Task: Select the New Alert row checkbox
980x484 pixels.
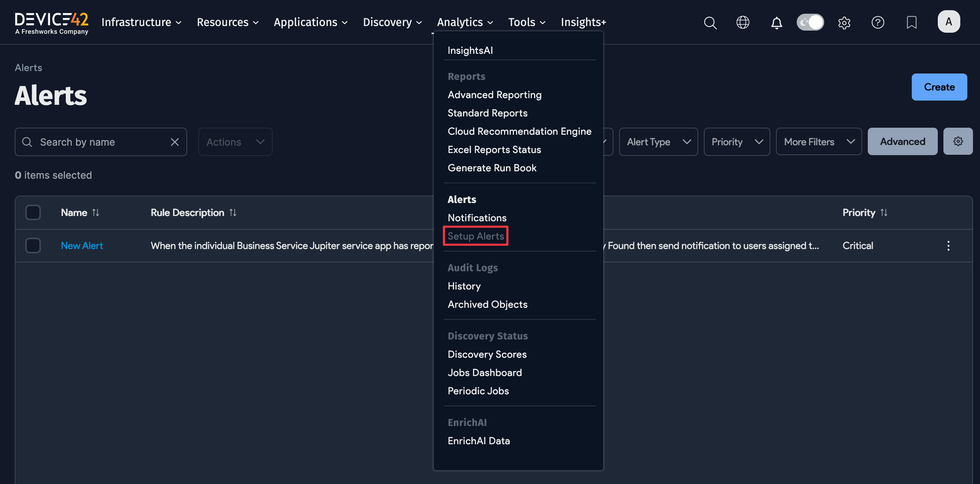Action: (x=33, y=246)
